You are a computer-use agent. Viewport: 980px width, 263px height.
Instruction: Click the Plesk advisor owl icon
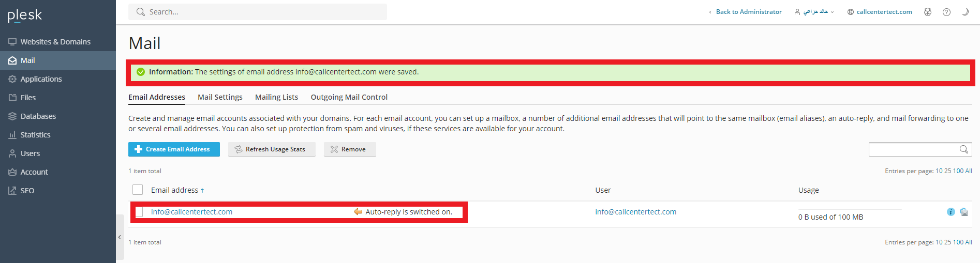[x=928, y=12]
